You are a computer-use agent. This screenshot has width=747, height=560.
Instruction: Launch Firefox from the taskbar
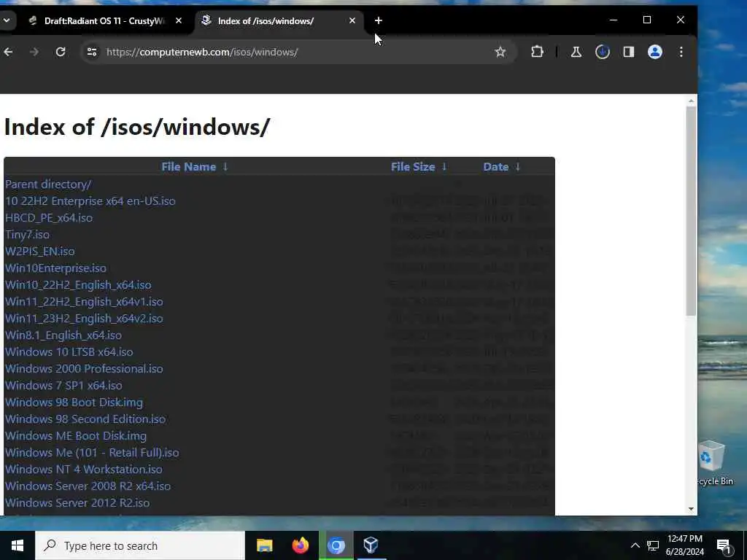click(x=300, y=545)
